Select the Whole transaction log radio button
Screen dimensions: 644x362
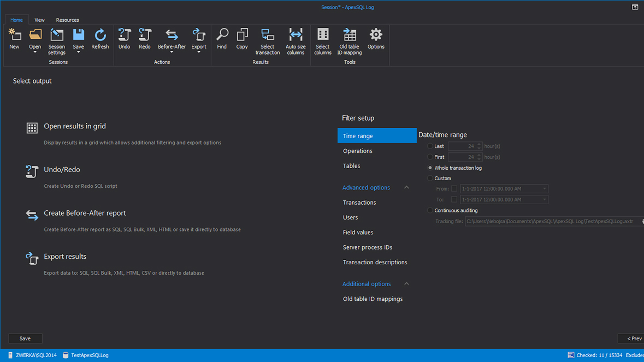[429, 168]
